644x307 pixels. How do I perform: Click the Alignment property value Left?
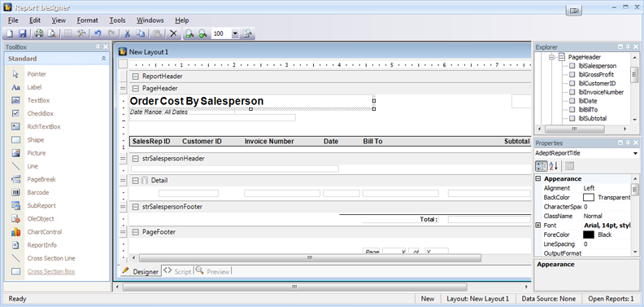(x=589, y=188)
